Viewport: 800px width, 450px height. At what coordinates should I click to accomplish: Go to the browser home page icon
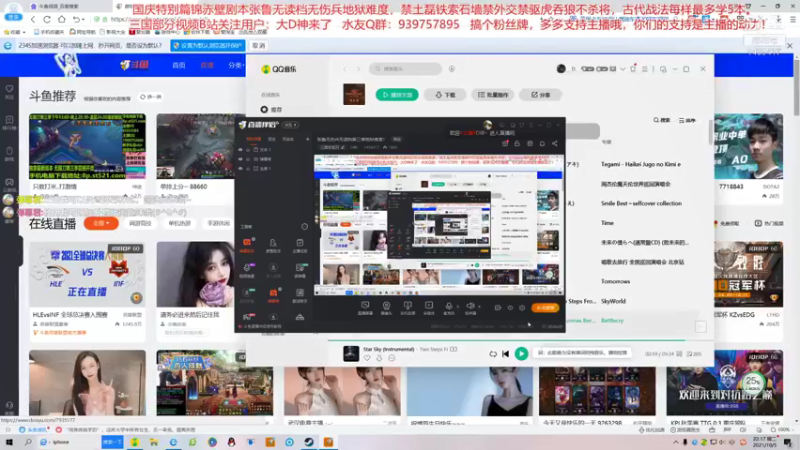pos(62,19)
